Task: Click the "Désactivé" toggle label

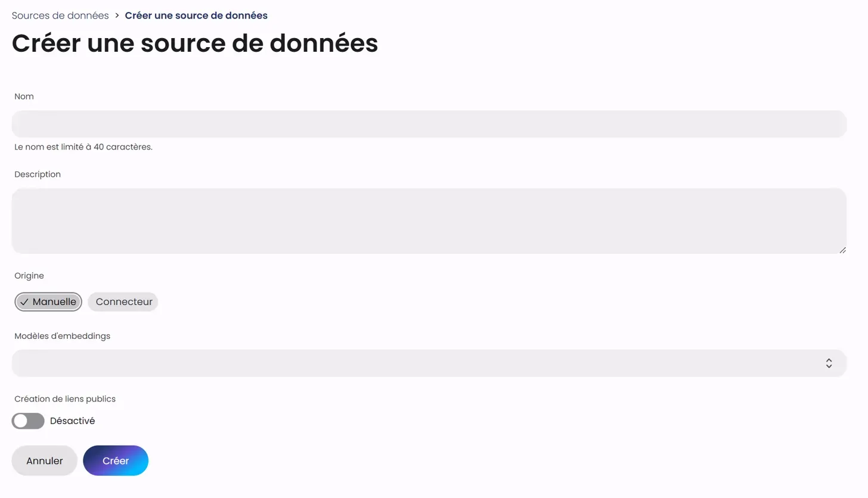Action: (x=73, y=421)
